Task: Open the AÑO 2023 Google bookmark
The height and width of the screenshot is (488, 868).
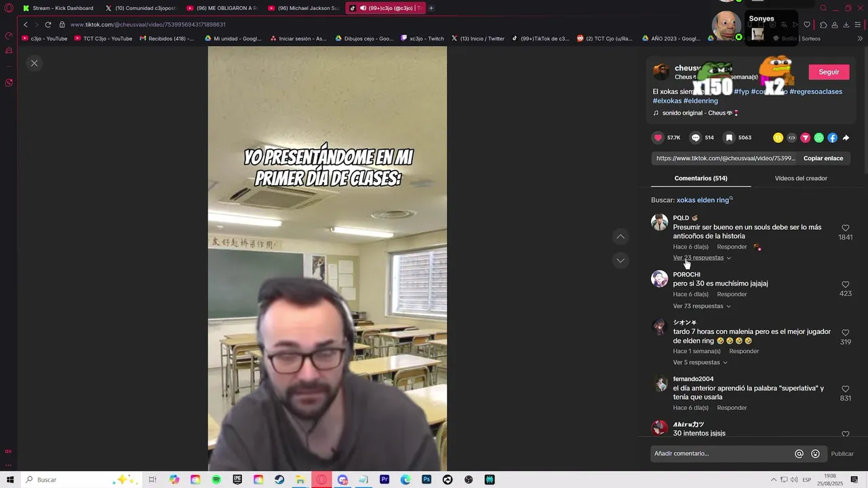Action: [x=671, y=39]
